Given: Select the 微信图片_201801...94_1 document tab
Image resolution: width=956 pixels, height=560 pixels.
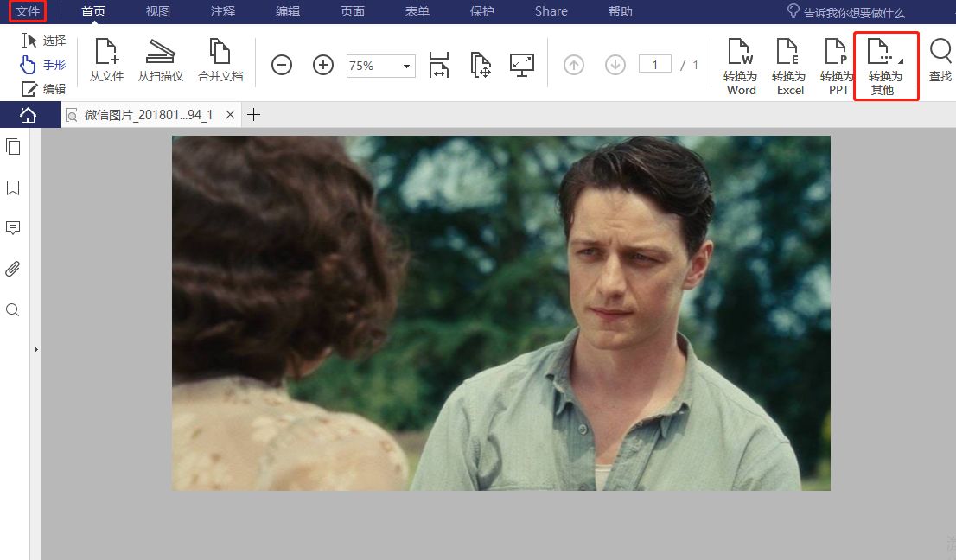Looking at the screenshot, I should pyautogui.click(x=148, y=115).
